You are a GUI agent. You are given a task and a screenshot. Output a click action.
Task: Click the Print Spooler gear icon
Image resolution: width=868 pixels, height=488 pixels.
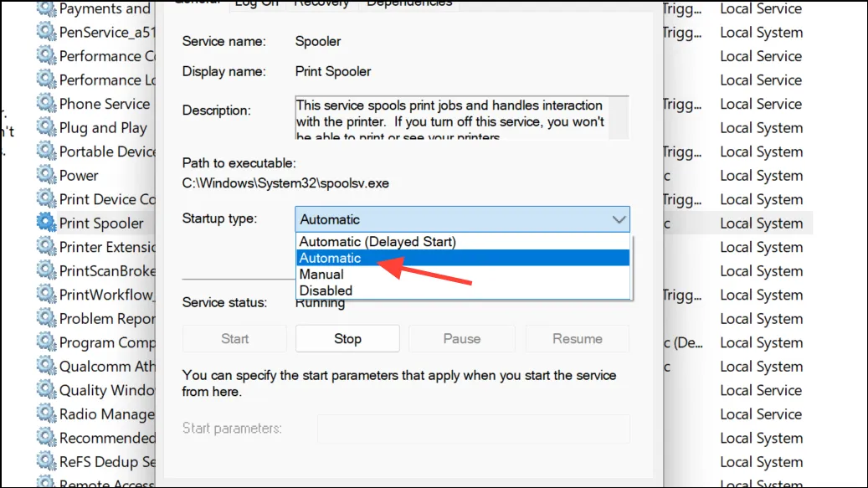[47, 223]
